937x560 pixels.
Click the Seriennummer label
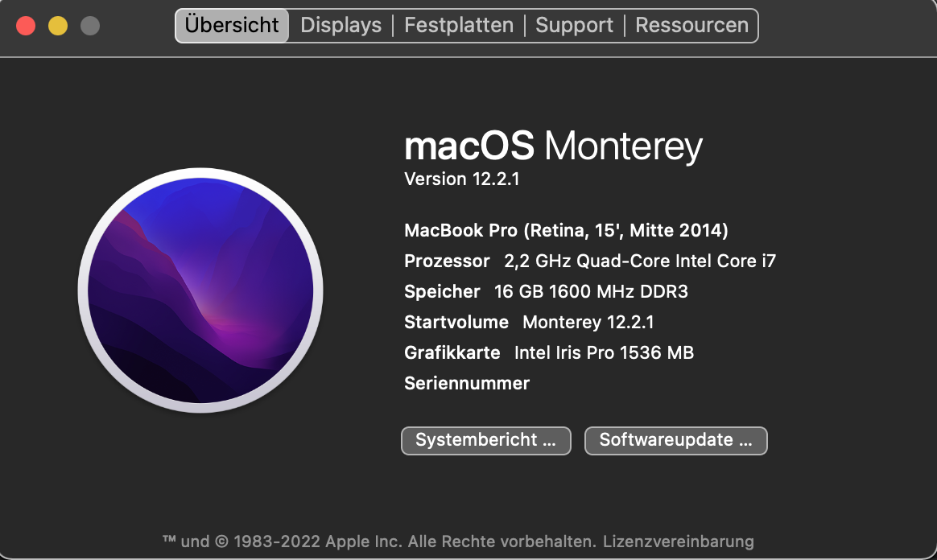pyautogui.click(x=467, y=383)
